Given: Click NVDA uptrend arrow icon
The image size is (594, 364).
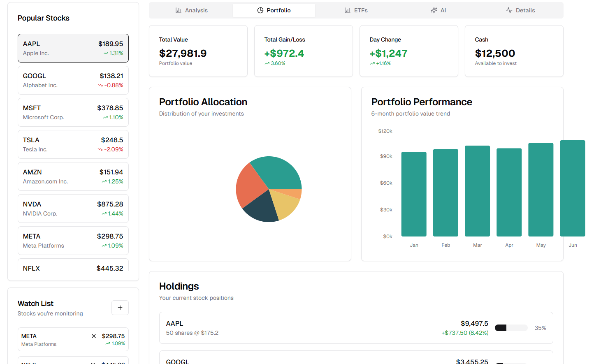Looking at the screenshot, I should (104, 214).
